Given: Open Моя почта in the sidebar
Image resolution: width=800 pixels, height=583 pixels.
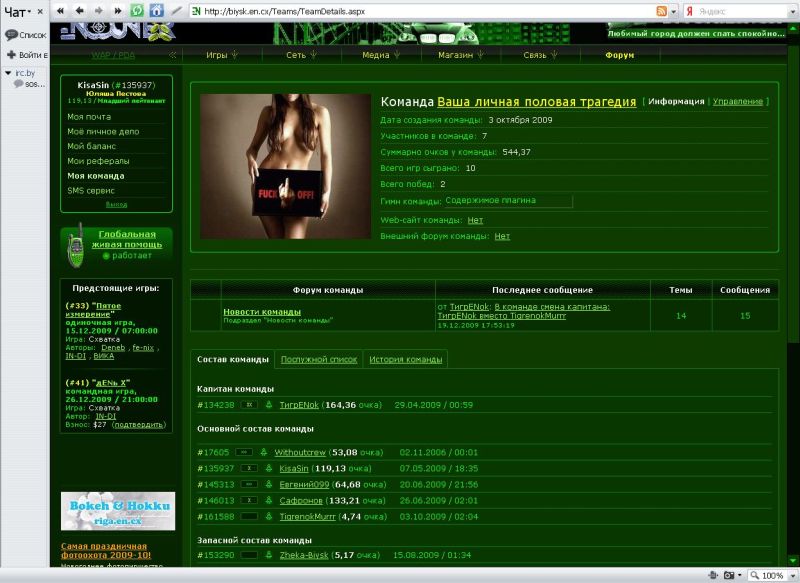Looking at the screenshot, I should click(89, 117).
